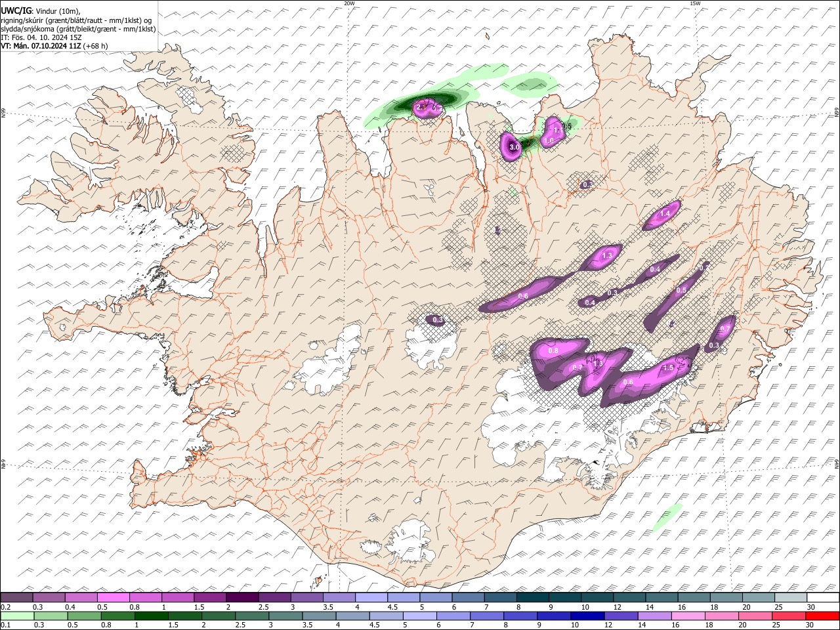Click the 0.5 value label on the map
The image size is (840, 630).
[x=681, y=290]
